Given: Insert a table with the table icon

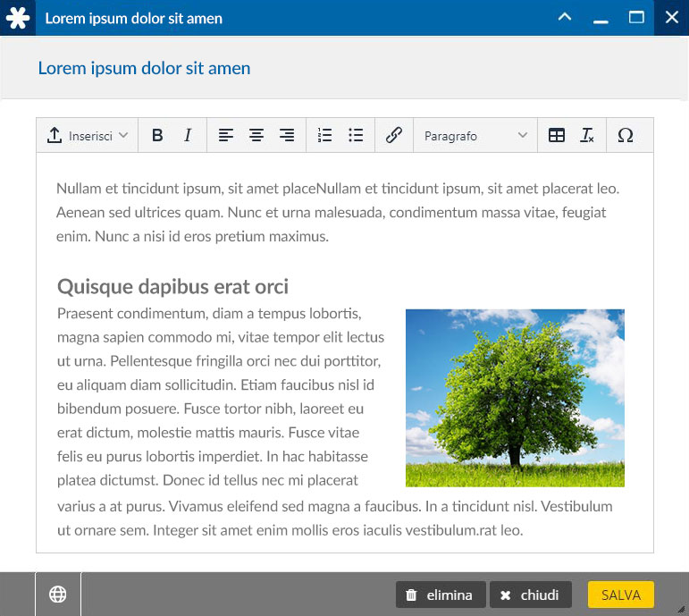Looking at the screenshot, I should (x=557, y=135).
